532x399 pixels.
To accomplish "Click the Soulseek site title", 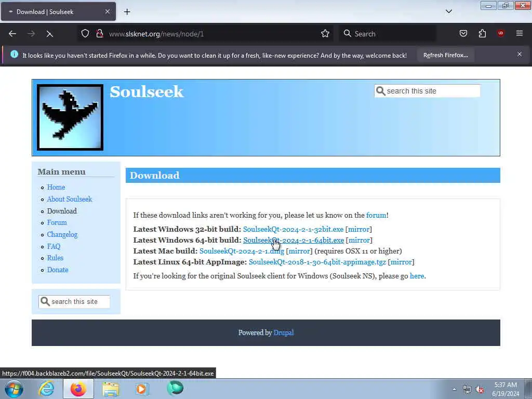I will click(x=147, y=91).
